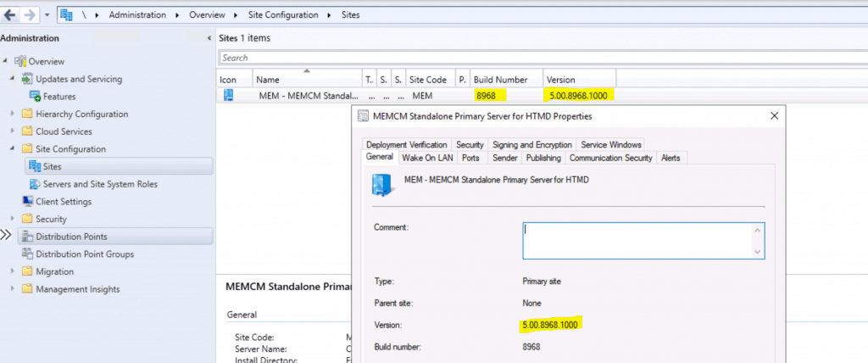Open the Deployment Verification tab
The width and height of the screenshot is (868, 363).
click(x=406, y=144)
